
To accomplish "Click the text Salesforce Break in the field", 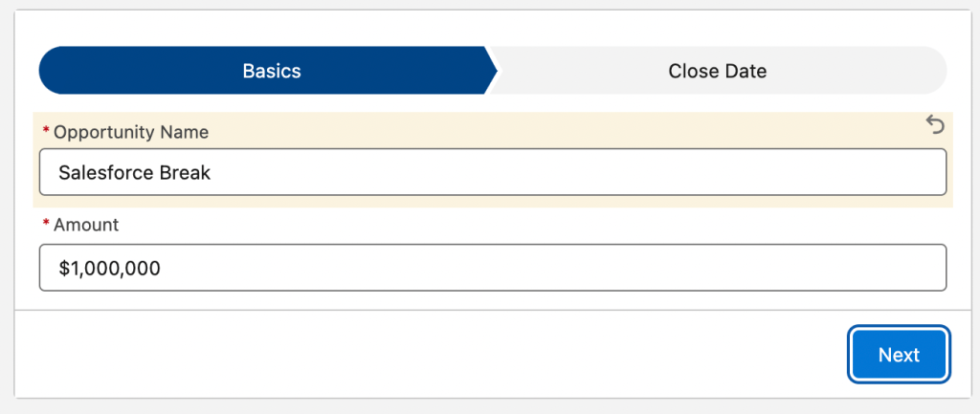I will (134, 172).
